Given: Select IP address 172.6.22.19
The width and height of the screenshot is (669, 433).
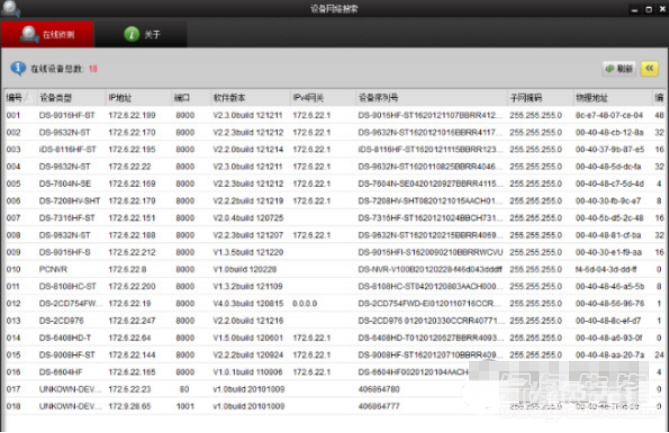Looking at the screenshot, I should tap(130, 303).
